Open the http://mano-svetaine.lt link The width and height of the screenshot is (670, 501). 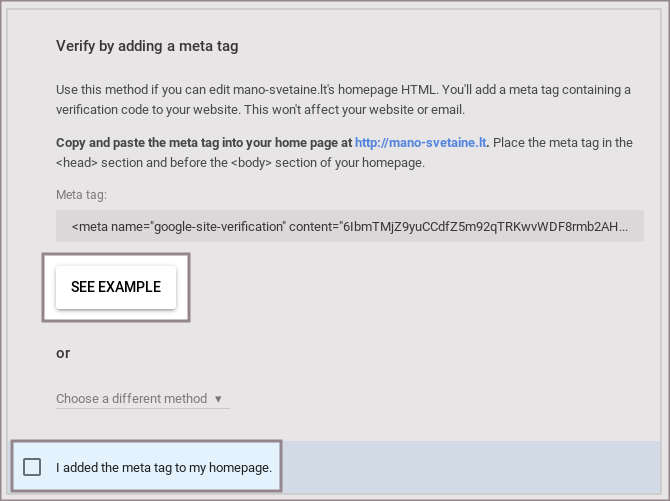pos(420,143)
